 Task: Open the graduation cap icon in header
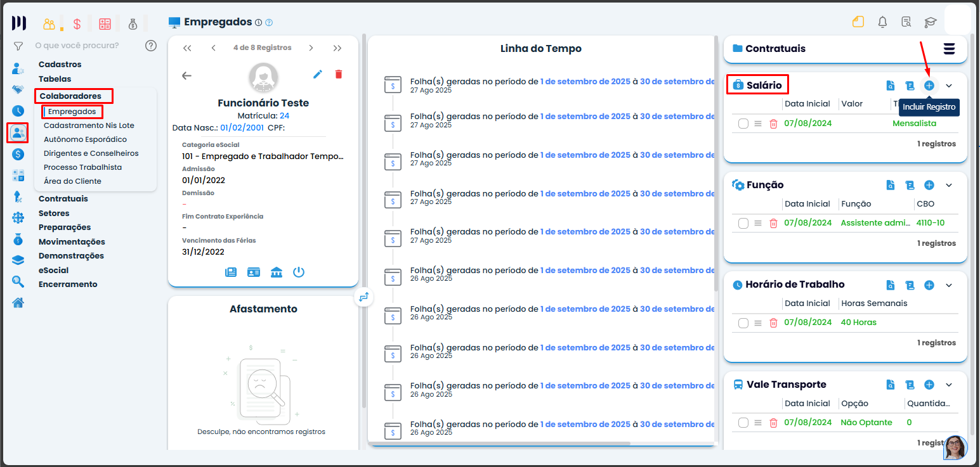931,22
